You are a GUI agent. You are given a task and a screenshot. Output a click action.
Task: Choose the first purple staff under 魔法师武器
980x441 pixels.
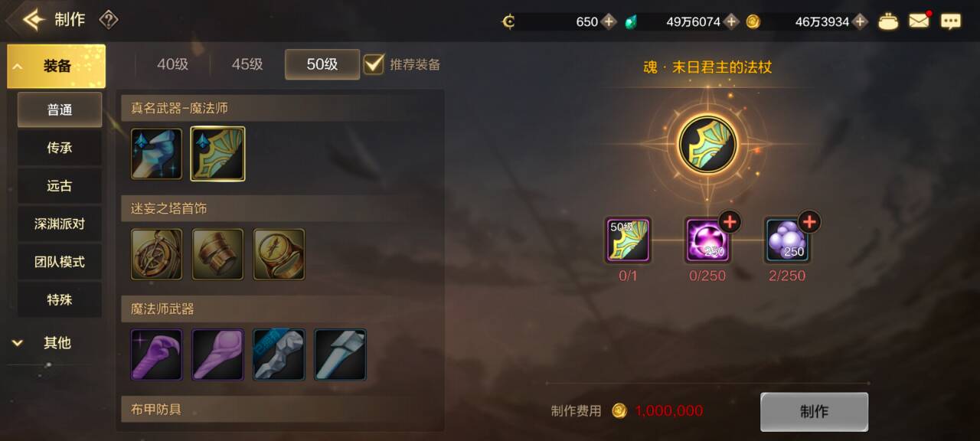[156, 354]
